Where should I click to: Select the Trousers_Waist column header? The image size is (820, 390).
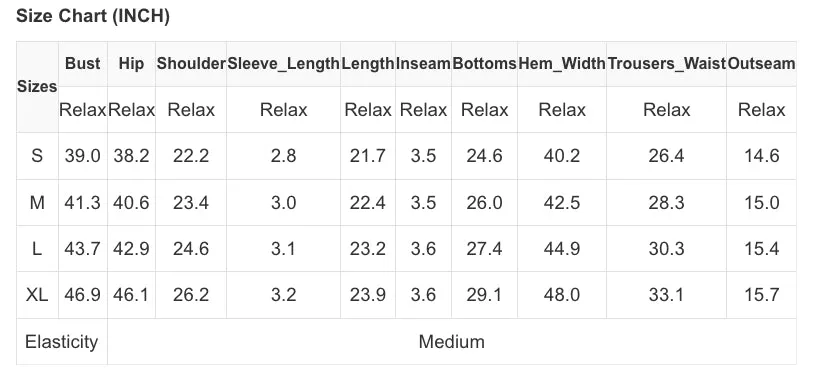pos(666,64)
